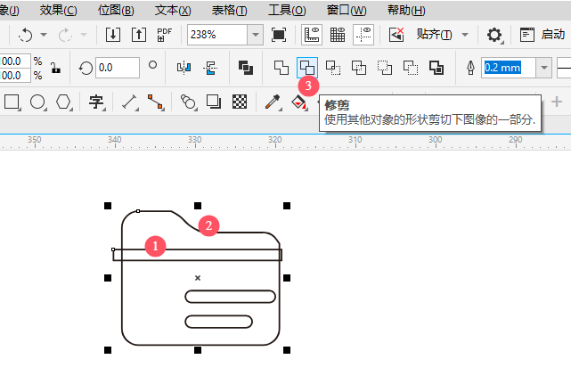
Task: Mirror the selection horizontally
Action: point(184,68)
